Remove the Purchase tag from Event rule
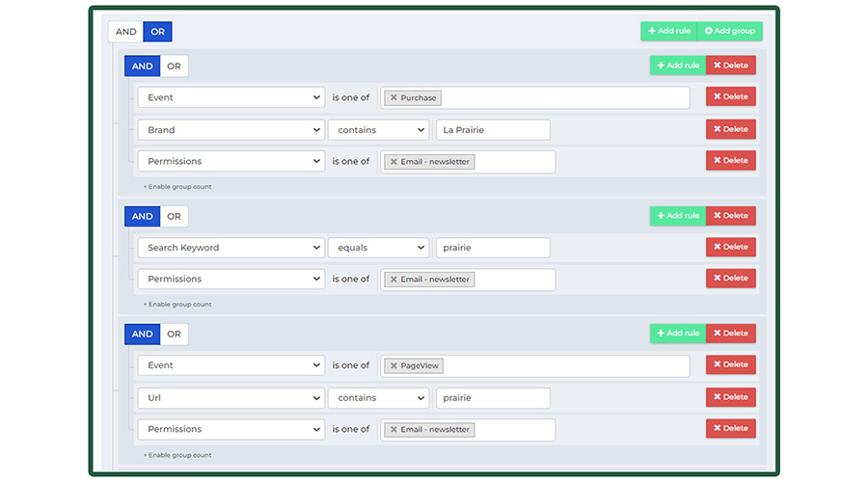Image resolution: width=868 pixels, height=482 pixels. (x=393, y=98)
